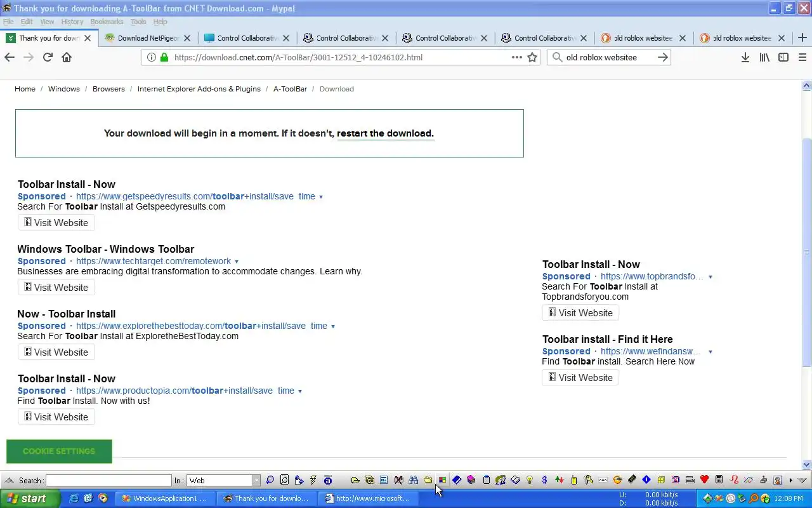Image resolution: width=812 pixels, height=508 pixels.
Task: Bookmark this page with the star icon
Action: 532,57
